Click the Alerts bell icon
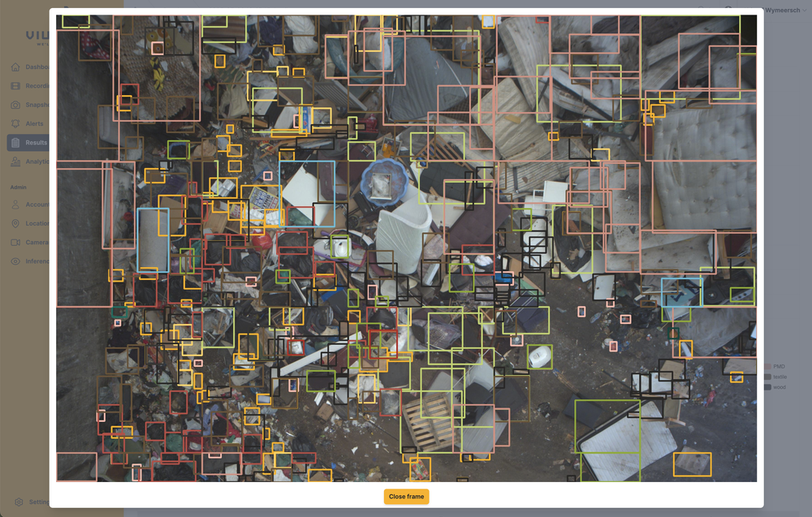 [x=16, y=123]
